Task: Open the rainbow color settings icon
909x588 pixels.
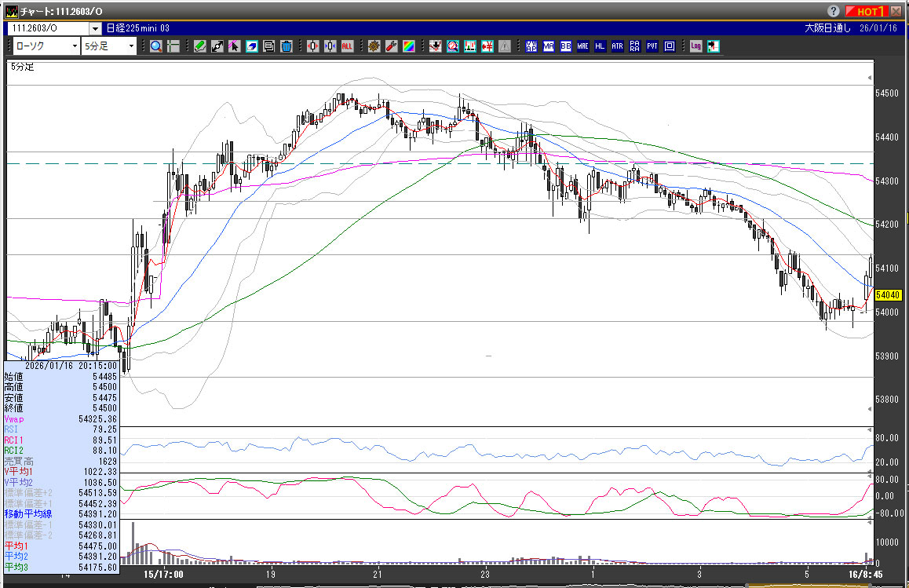Action: tap(408, 46)
